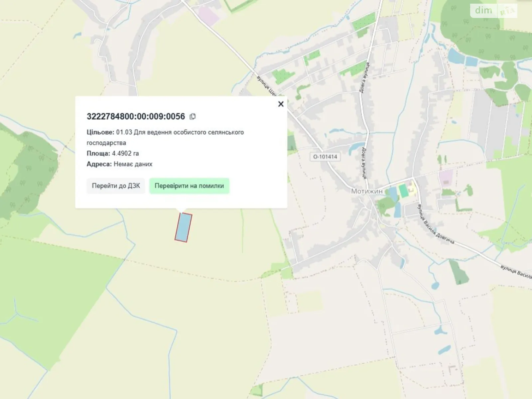The width and height of the screenshot is (532, 399).
Task: Click 'вулиця Василя Довгича' street label
Action: tap(436, 229)
